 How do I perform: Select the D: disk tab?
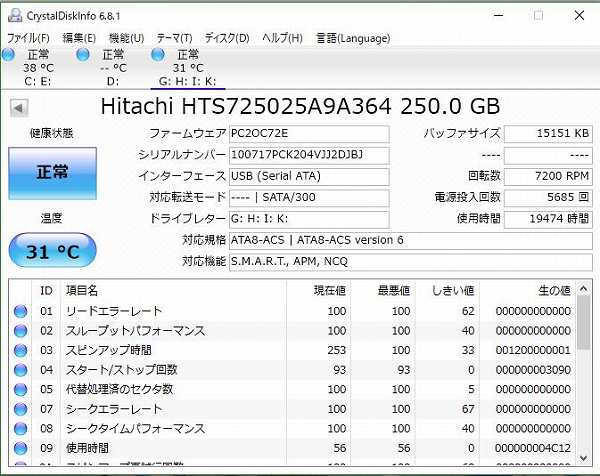(112, 68)
